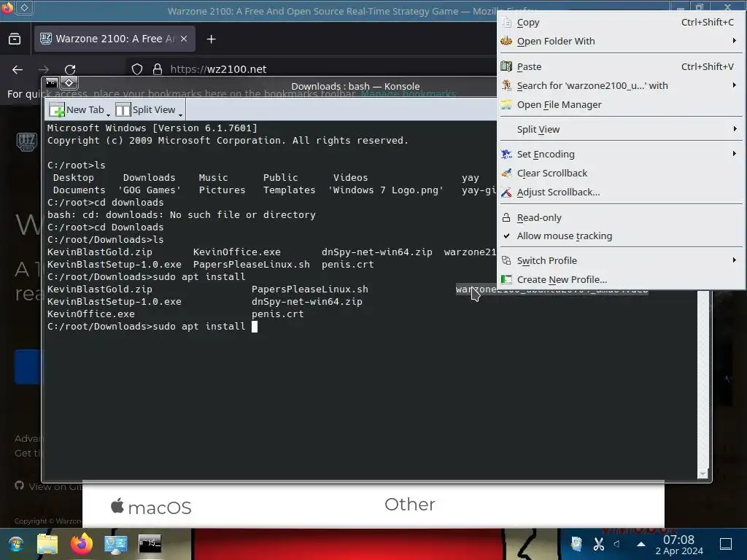
Task: Open New Tab dropdown arrow in Konsole
Action: tap(109, 114)
